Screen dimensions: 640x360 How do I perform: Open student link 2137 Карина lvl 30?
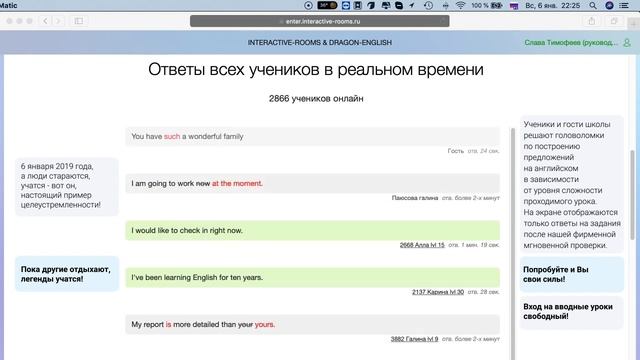[x=438, y=292]
